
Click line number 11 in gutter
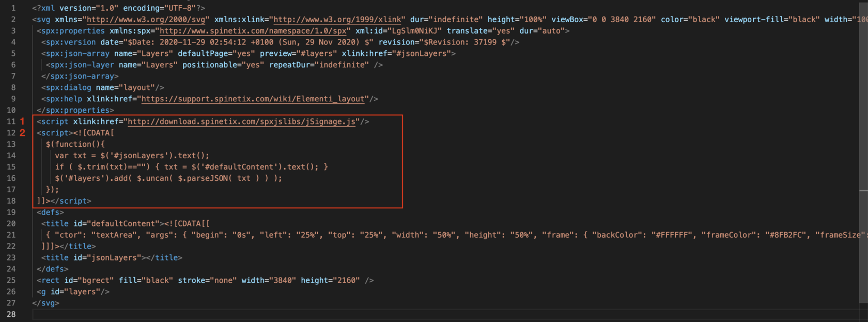pos(11,121)
